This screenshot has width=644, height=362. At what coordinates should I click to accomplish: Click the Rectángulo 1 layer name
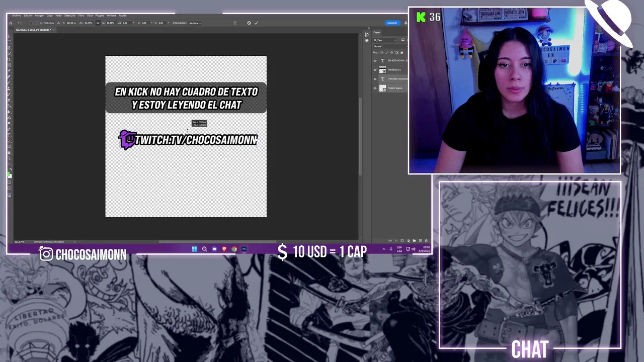(x=394, y=70)
